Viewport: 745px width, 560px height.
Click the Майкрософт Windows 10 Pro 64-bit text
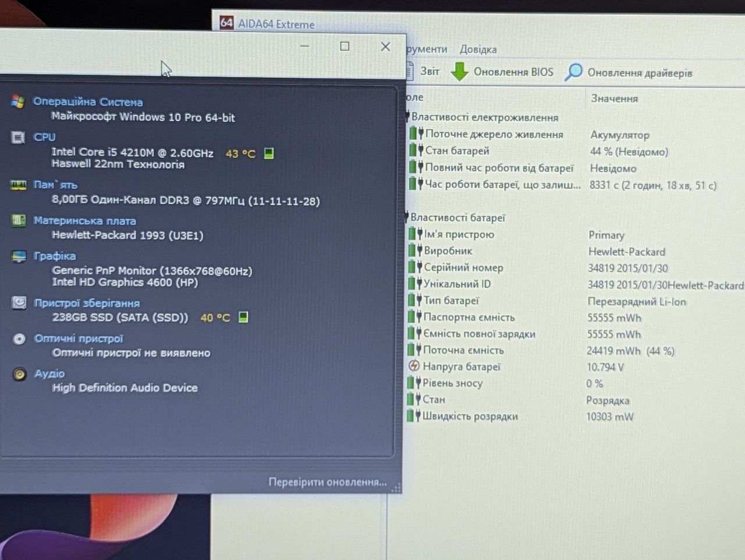coord(143,117)
